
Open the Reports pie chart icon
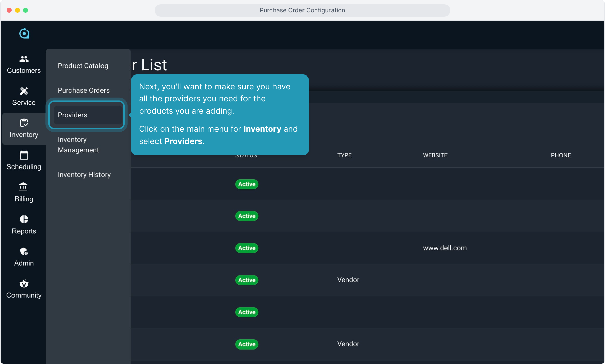[24, 219]
